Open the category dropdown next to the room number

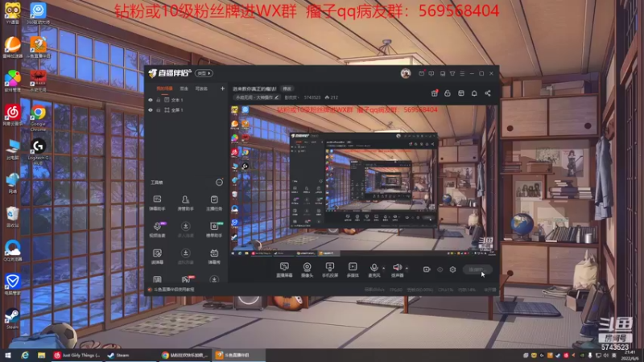tap(292, 97)
